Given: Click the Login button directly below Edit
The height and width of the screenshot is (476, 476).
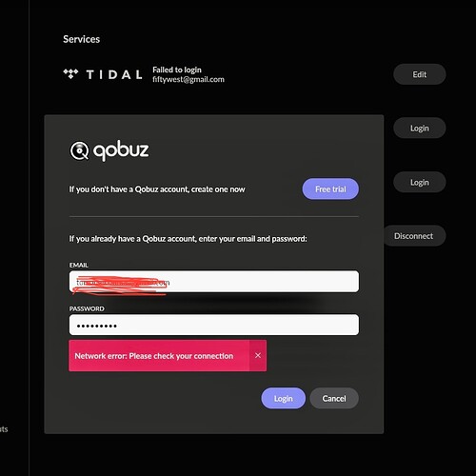Looking at the screenshot, I should point(420,129).
